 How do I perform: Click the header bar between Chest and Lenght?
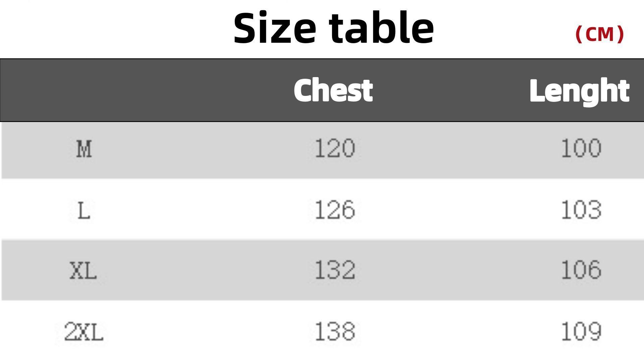(451, 90)
